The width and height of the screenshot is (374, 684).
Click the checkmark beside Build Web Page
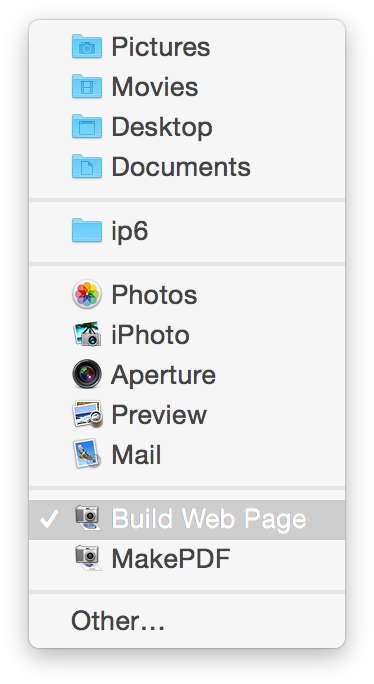point(49,519)
